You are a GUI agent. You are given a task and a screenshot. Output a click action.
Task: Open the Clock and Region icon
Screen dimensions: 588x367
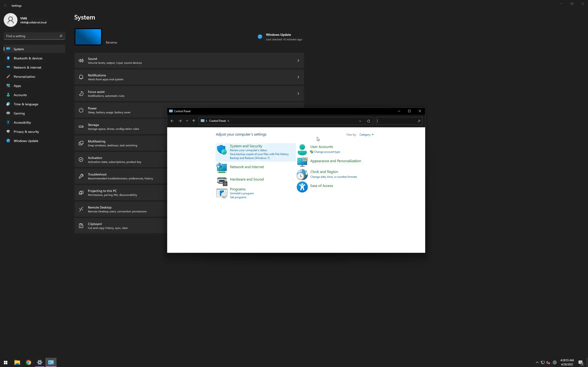[302, 174]
